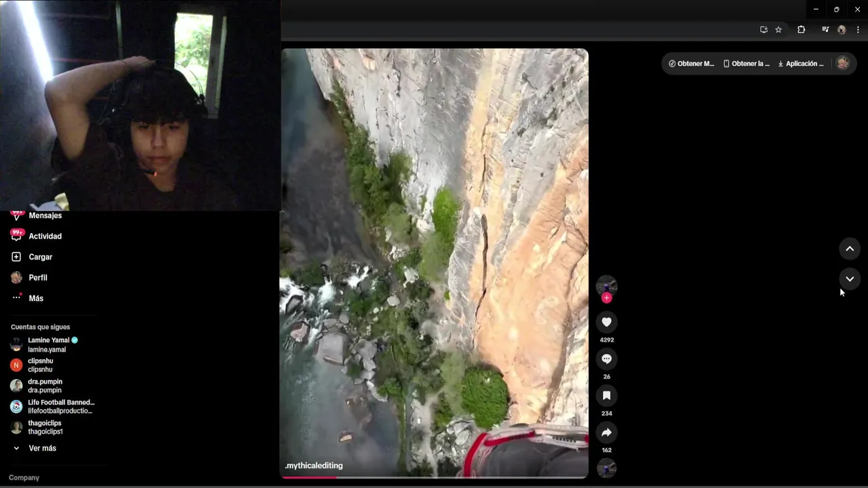This screenshot has width=868, height=488.
Task: Pause the playing cliff video
Action: point(434,263)
